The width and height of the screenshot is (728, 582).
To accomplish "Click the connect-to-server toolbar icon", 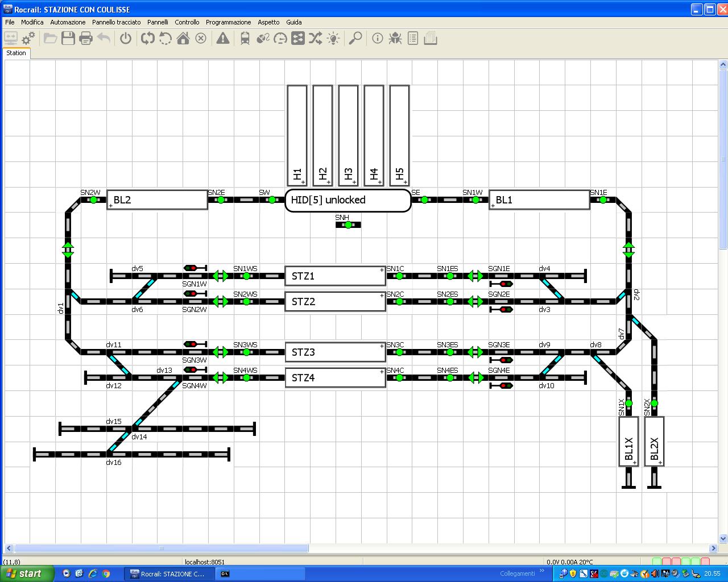I will (x=11, y=38).
